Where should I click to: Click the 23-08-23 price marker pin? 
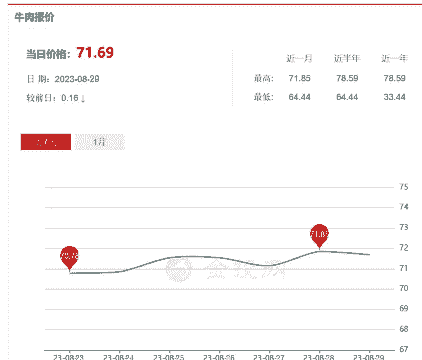(x=69, y=258)
